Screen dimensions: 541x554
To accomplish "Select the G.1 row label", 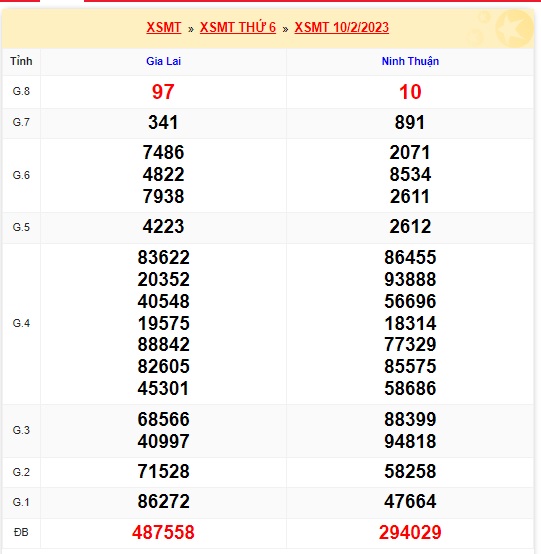I will [21, 502].
